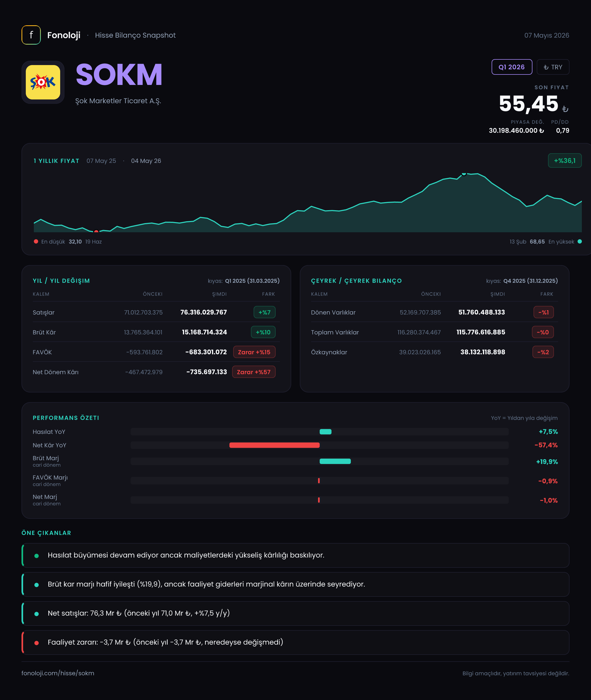Click Özkaynaklar value 38.132.118.898
This screenshot has height=700, width=591.
[483, 352]
